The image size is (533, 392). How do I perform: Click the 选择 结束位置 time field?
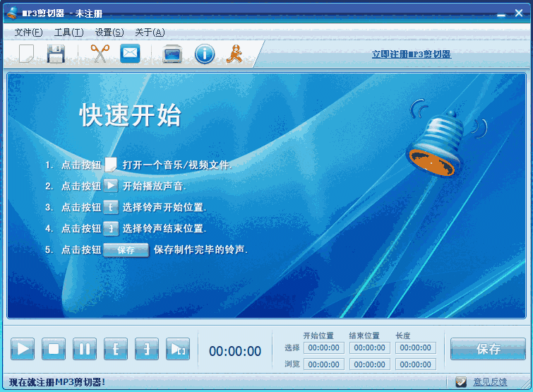[x=370, y=348]
